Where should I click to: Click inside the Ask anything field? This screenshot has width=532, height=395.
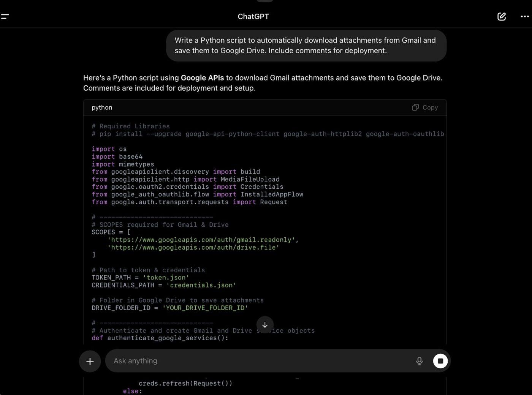228,361
